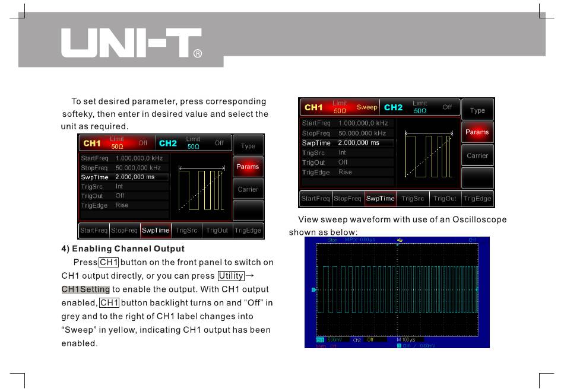Click the TrigSrc Int row on the CH1-Sweep screen
The image size is (564, 392).
click(347, 152)
